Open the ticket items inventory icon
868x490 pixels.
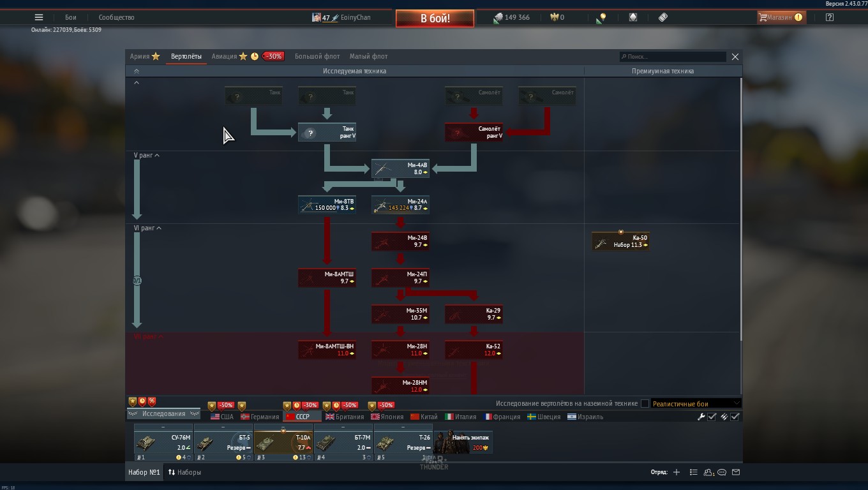pos(663,17)
